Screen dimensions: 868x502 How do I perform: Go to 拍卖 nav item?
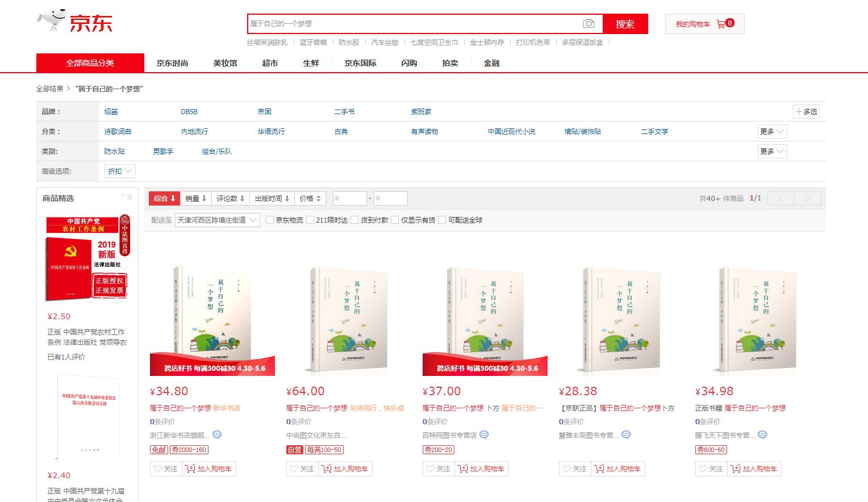(450, 63)
